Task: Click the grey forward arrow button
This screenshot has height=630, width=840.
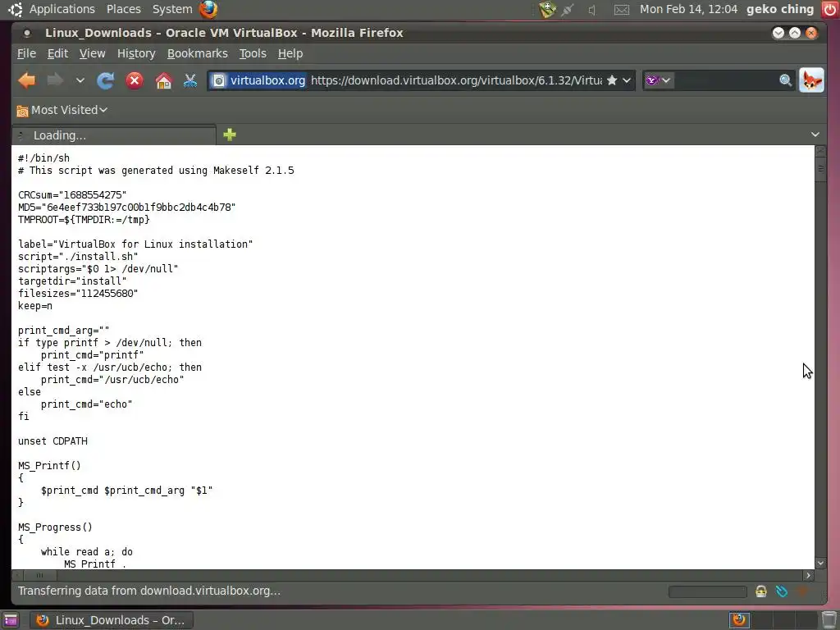Action: (55, 81)
